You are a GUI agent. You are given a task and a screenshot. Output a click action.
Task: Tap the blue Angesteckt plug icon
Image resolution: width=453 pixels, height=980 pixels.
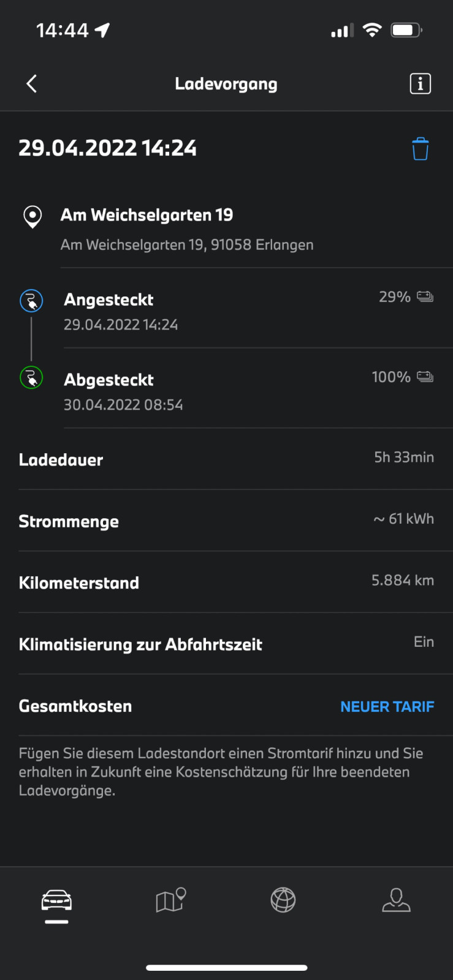tap(31, 301)
